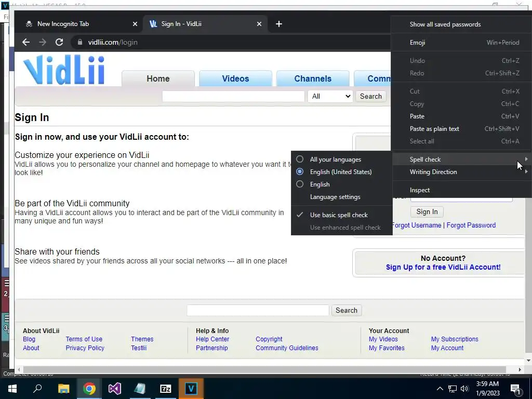532x399 pixels.
Task: Choose Paste from context menu
Action: click(x=461, y=116)
